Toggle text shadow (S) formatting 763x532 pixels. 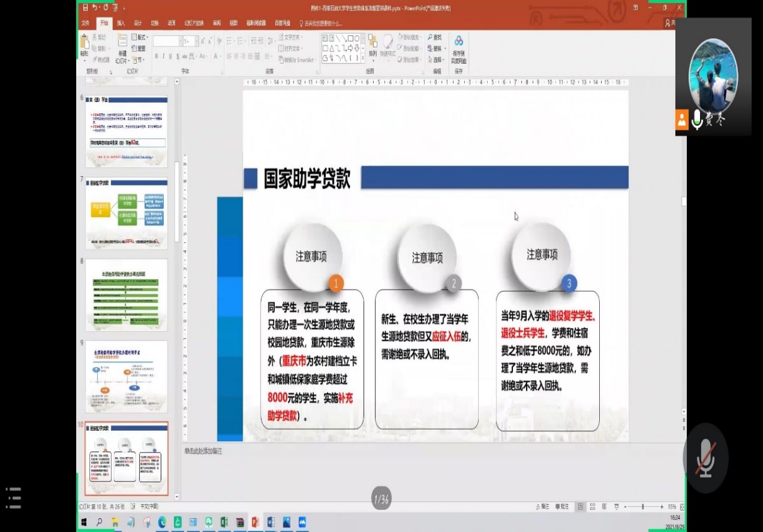178,57
